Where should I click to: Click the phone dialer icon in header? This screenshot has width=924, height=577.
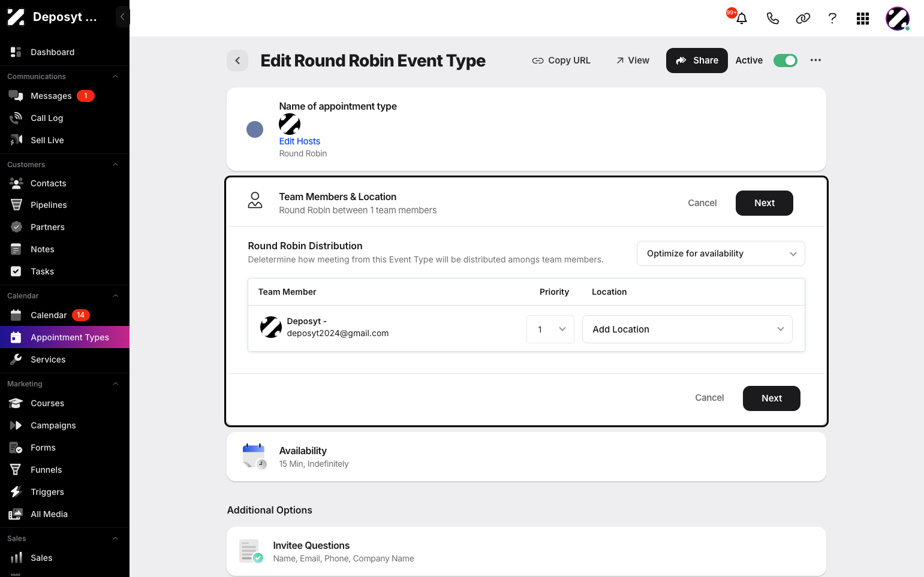(x=772, y=19)
